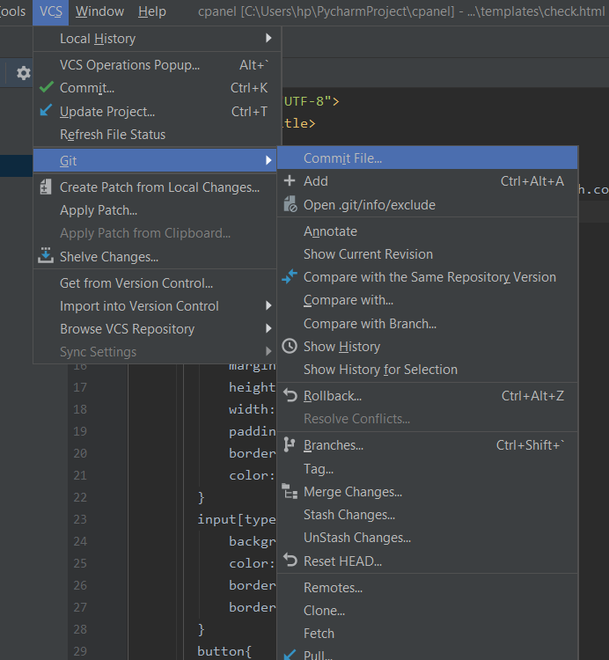Click the plus icon beside Add
Screen dimensions: 609x660
[x=290, y=181]
